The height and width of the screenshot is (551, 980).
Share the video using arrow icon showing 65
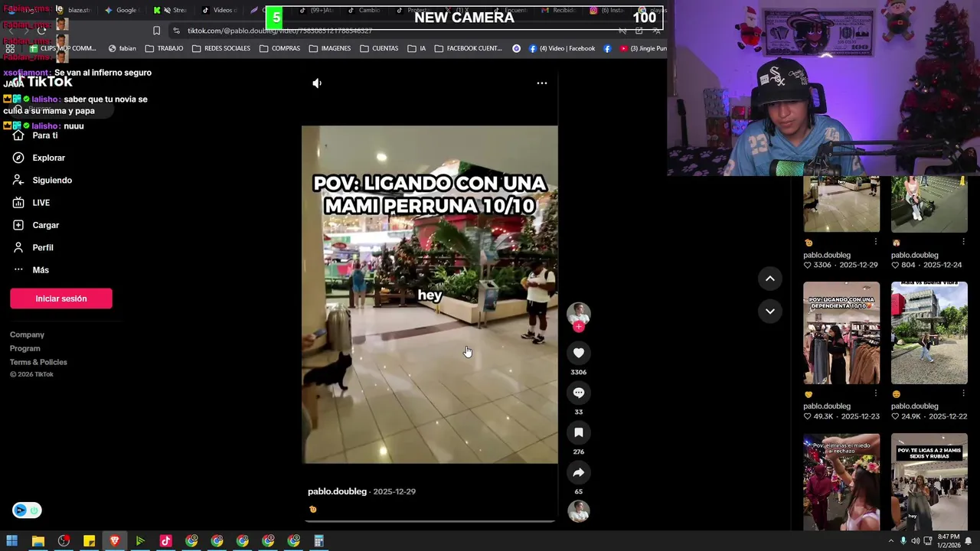click(x=579, y=472)
